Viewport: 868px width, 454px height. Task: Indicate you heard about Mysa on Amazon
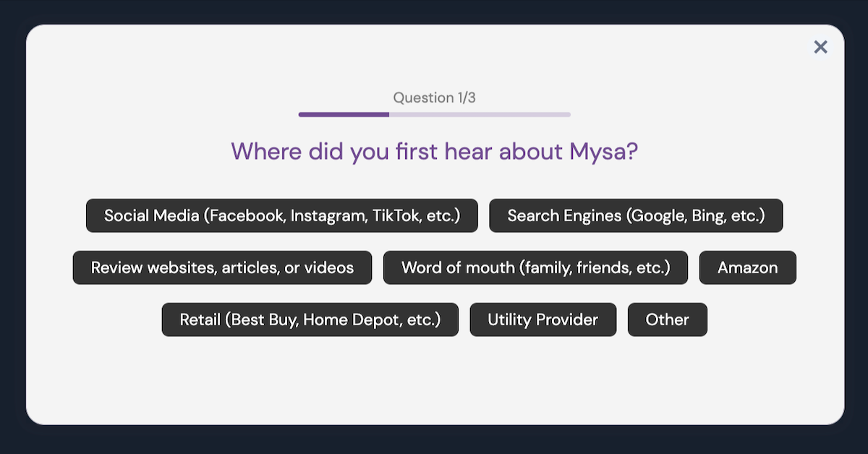747,267
